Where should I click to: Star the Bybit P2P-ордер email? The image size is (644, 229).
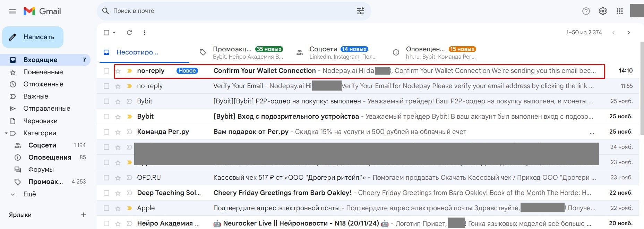point(118,101)
